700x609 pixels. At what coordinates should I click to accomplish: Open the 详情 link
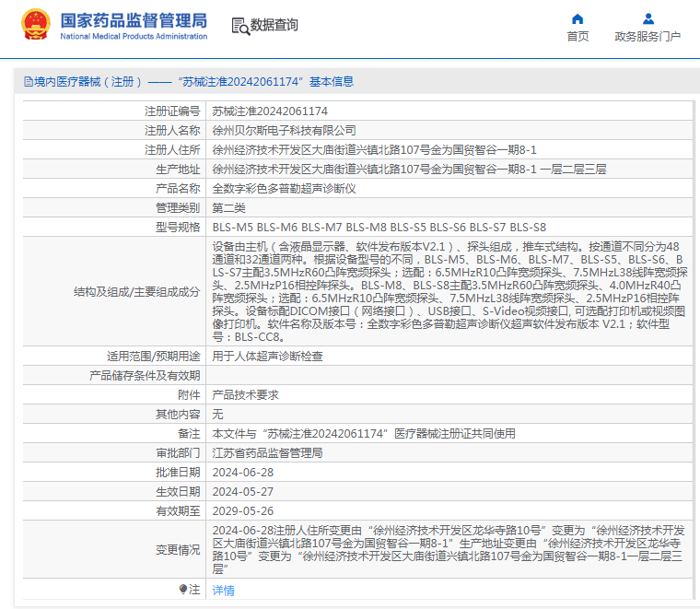[224, 590]
